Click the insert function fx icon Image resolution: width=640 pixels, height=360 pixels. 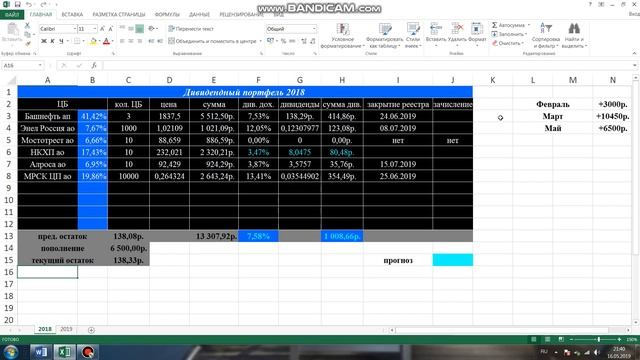click(94, 65)
